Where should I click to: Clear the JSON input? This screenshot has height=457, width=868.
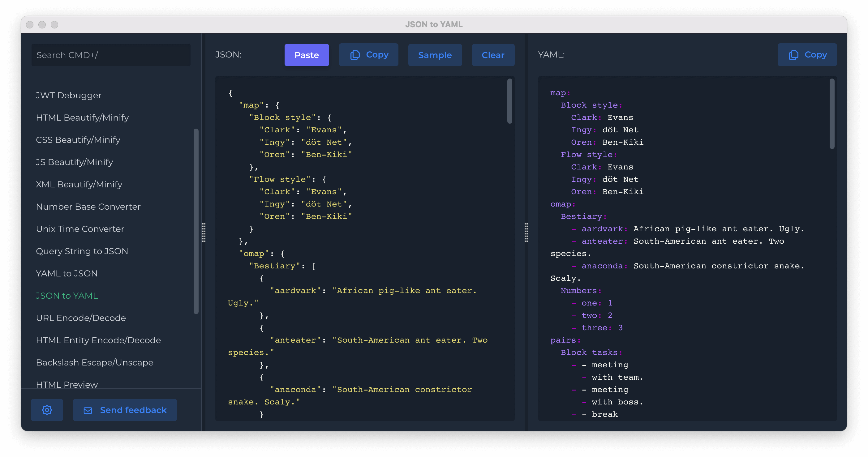493,55
